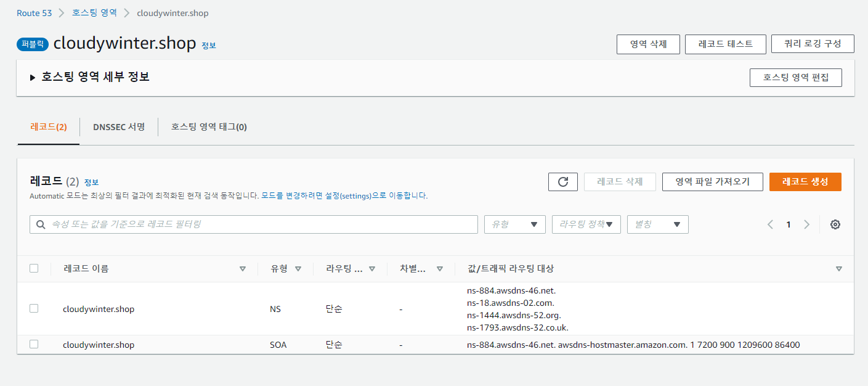Refresh the records list
868x386 pixels.
(x=562, y=182)
